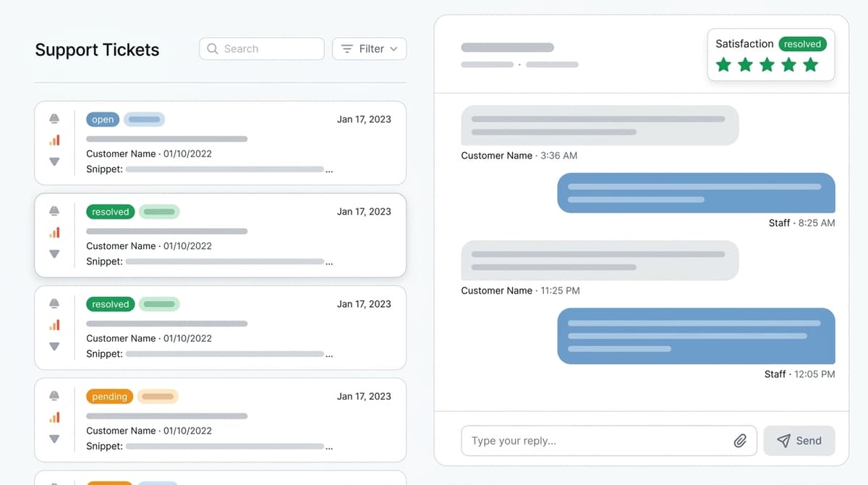Click the fifth satisfaction star
The width and height of the screenshot is (868, 485).
click(x=811, y=65)
